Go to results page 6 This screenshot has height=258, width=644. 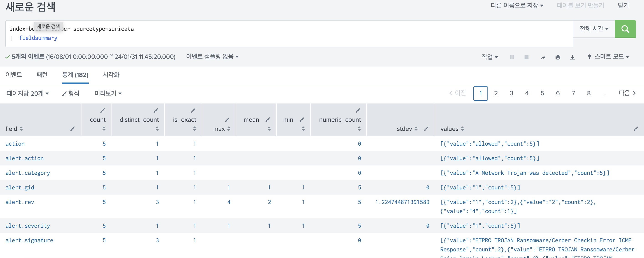tap(558, 93)
